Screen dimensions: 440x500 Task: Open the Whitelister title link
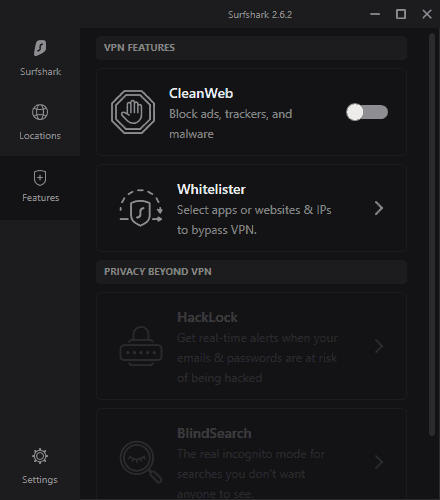(x=211, y=189)
